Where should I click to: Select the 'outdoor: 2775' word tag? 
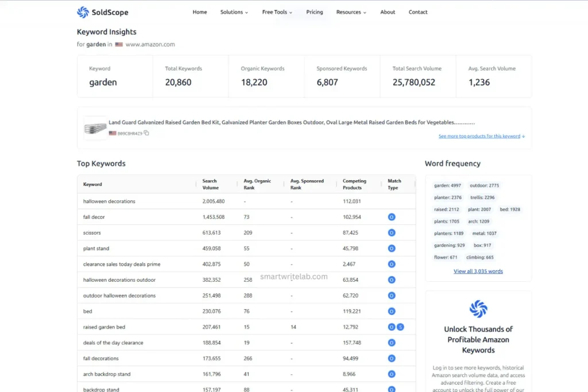484,185
